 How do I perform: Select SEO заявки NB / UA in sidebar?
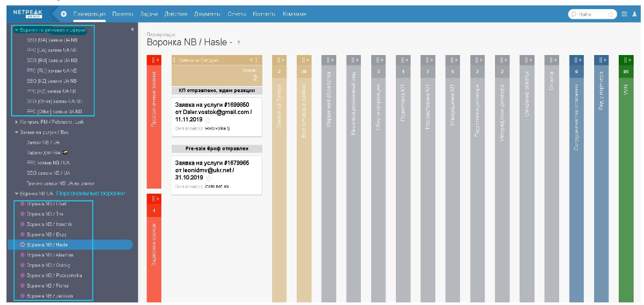[48, 174]
